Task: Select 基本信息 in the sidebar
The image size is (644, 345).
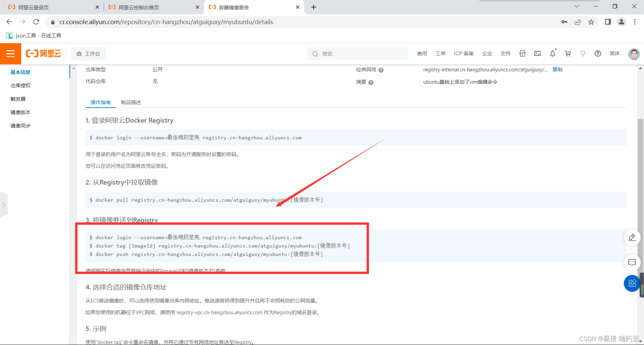Action: click(20, 72)
